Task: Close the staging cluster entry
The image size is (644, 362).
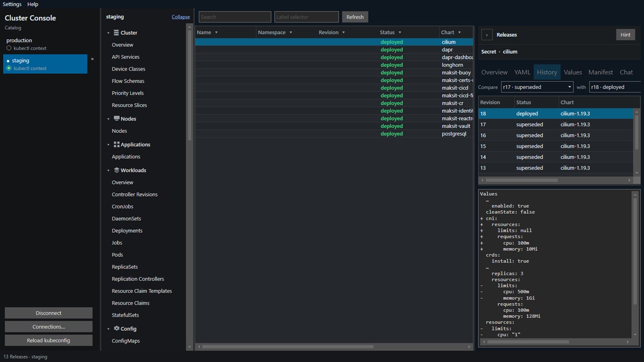Action: pos(92,59)
